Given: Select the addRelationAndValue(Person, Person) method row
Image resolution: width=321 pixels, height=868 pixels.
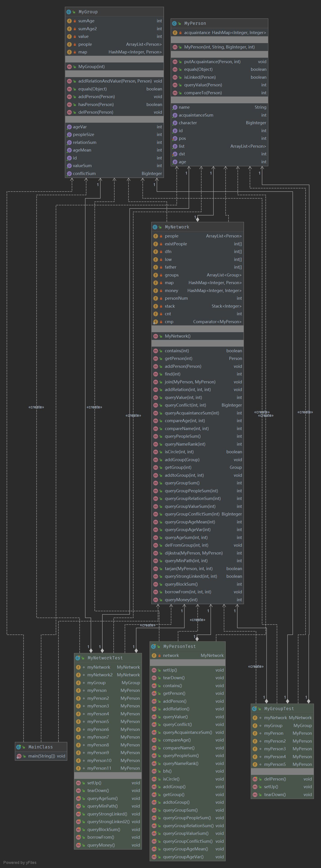Looking at the screenshot, I should [x=114, y=81].
